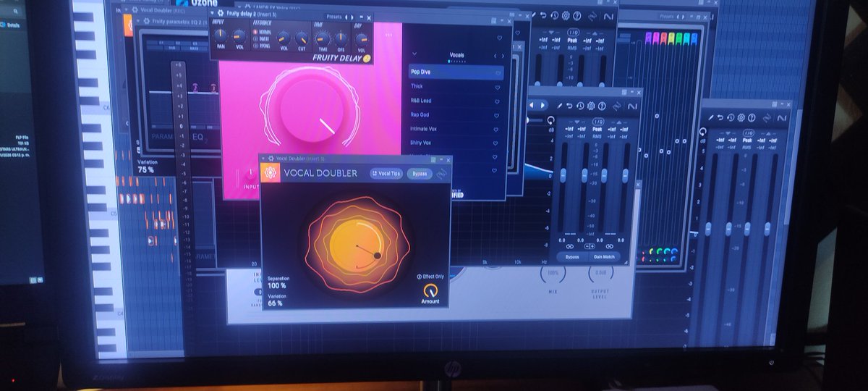Collapse preset browser with chevron near Vocals
Image resolution: width=868 pixels, height=391 pixels.
click(x=414, y=54)
